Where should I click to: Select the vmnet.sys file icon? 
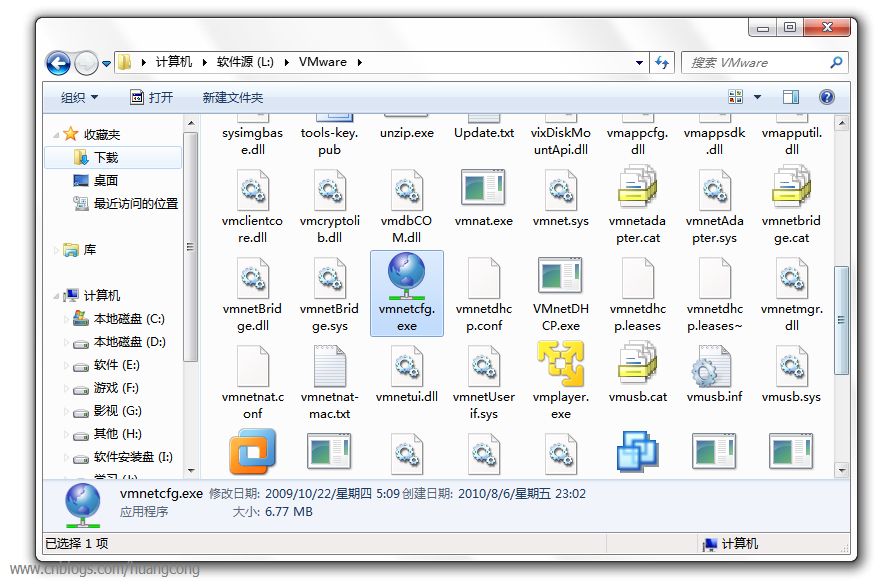click(x=561, y=190)
